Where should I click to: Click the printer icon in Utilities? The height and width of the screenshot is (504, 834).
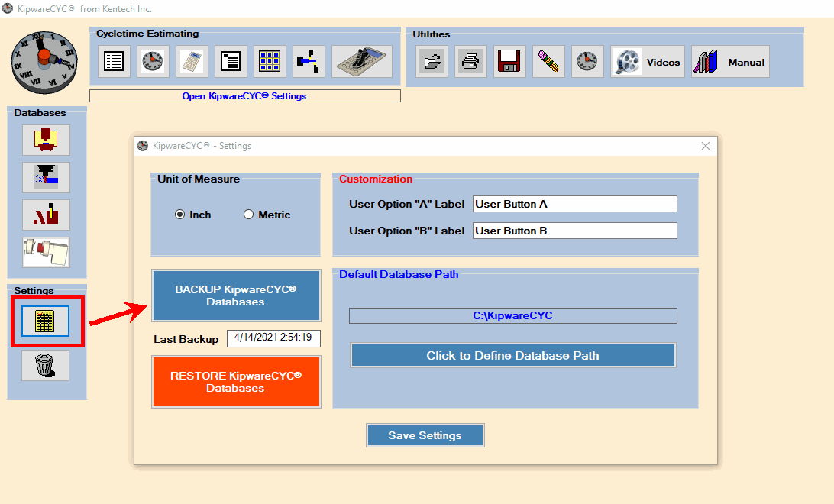click(470, 62)
